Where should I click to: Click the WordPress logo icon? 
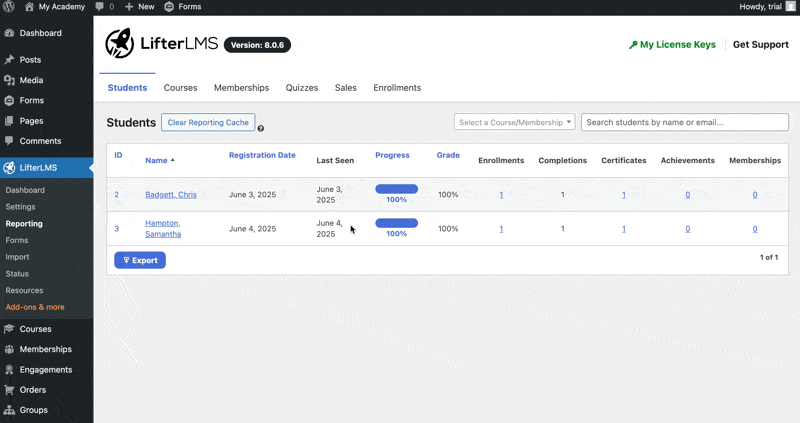pos(9,7)
